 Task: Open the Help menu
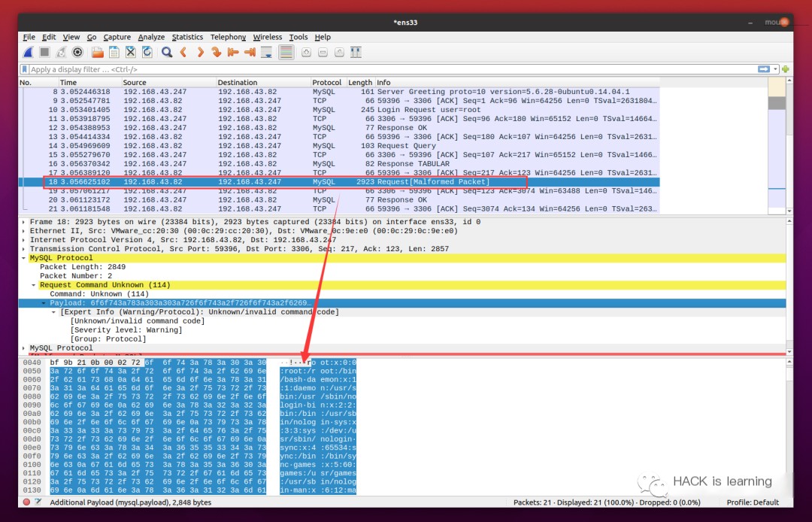click(323, 38)
